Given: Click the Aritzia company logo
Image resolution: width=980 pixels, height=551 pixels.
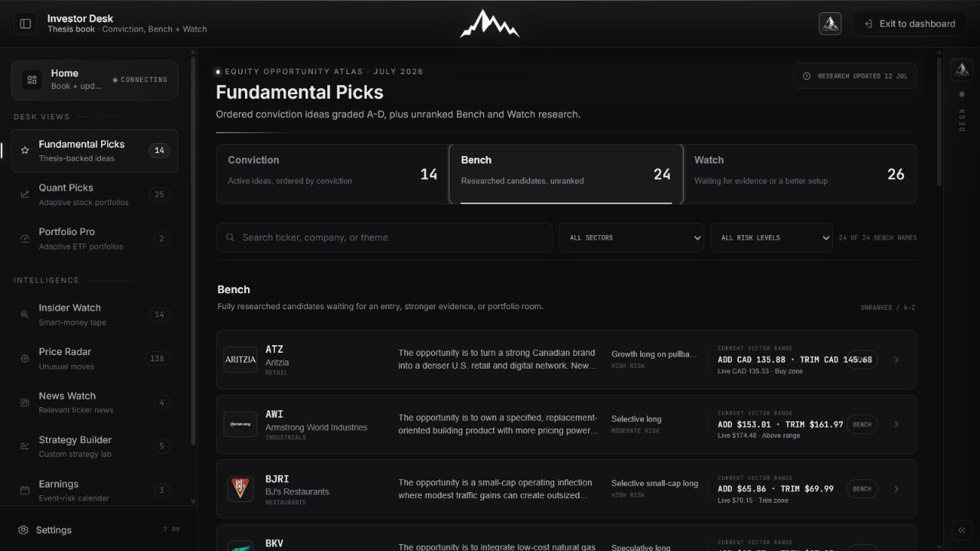Looking at the screenshot, I should [240, 360].
